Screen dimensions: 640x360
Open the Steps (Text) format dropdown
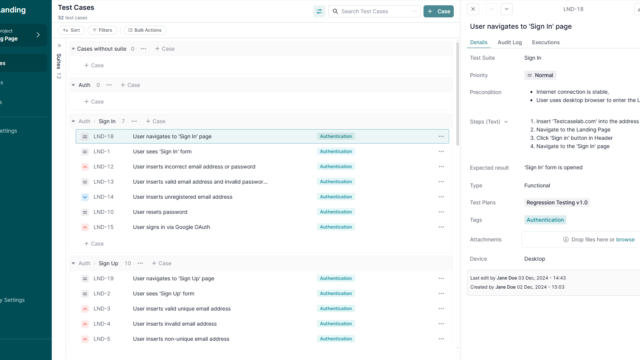click(x=506, y=122)
